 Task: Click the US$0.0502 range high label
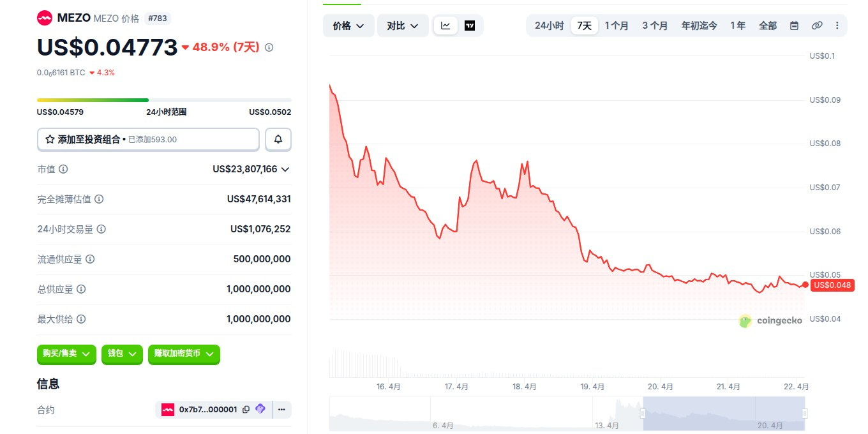click(270, 112)
